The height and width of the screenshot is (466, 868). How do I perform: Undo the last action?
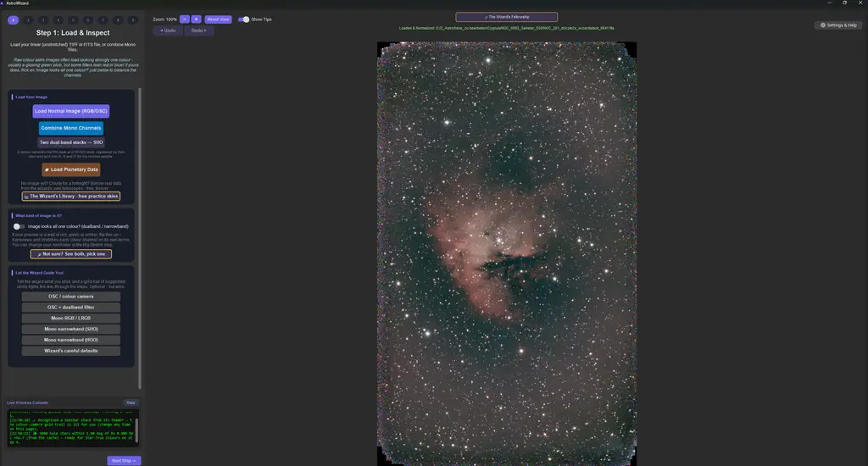tap(168, 31)
